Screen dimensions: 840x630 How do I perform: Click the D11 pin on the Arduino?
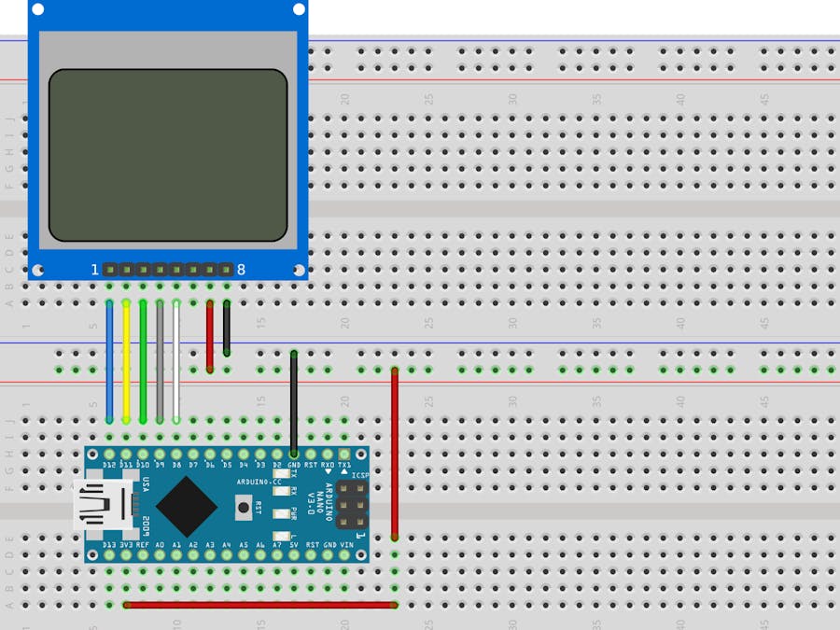(126, 455)
